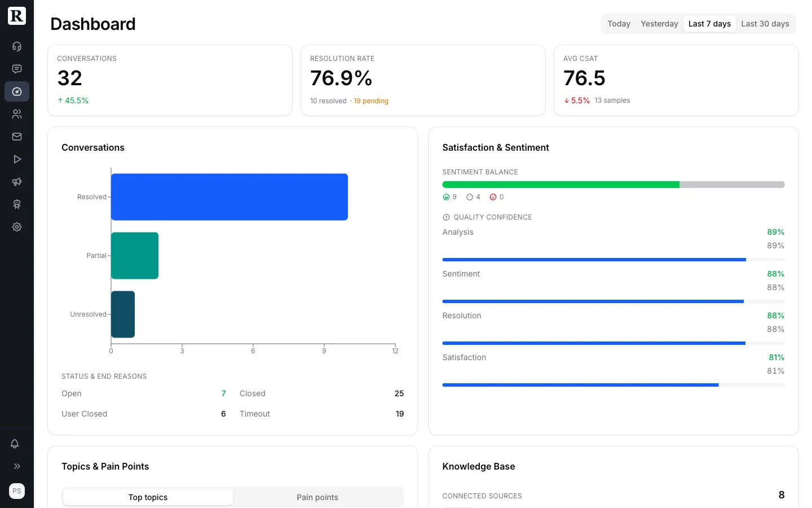Switch to the Top topics tab
The image size is (812, 508).
click(x=148, y=497)
